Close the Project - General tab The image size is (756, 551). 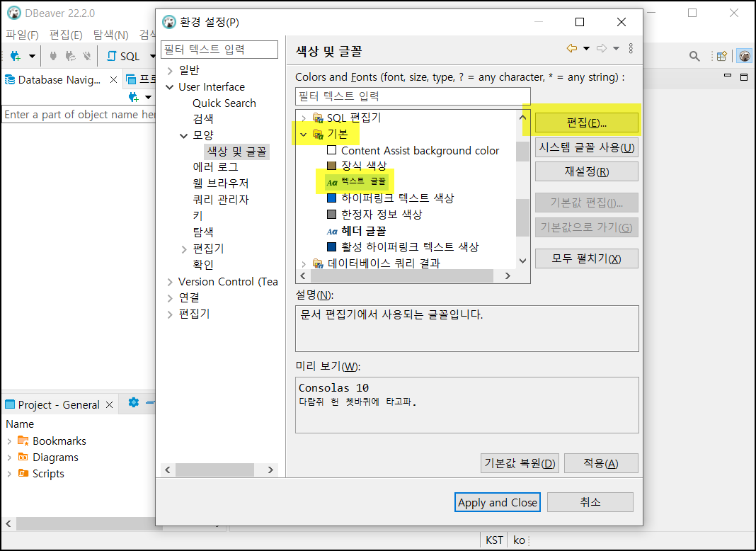[110, 405]
